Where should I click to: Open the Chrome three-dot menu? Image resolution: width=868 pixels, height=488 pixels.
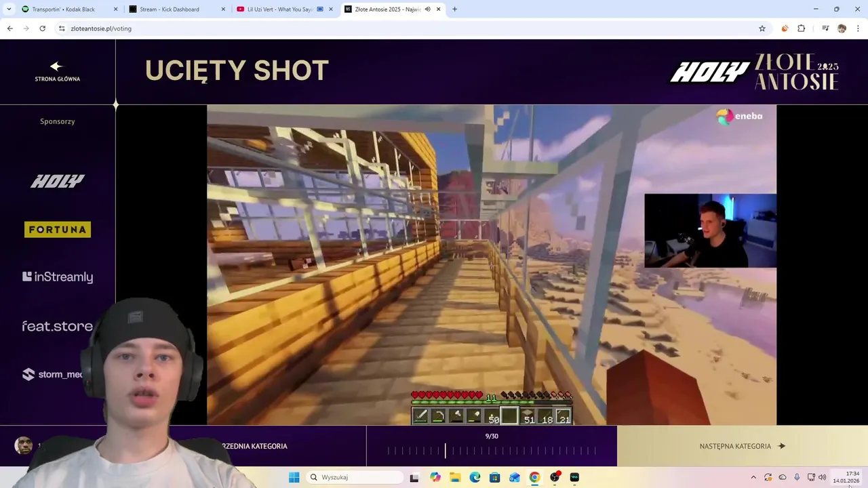tap(858, 28)
